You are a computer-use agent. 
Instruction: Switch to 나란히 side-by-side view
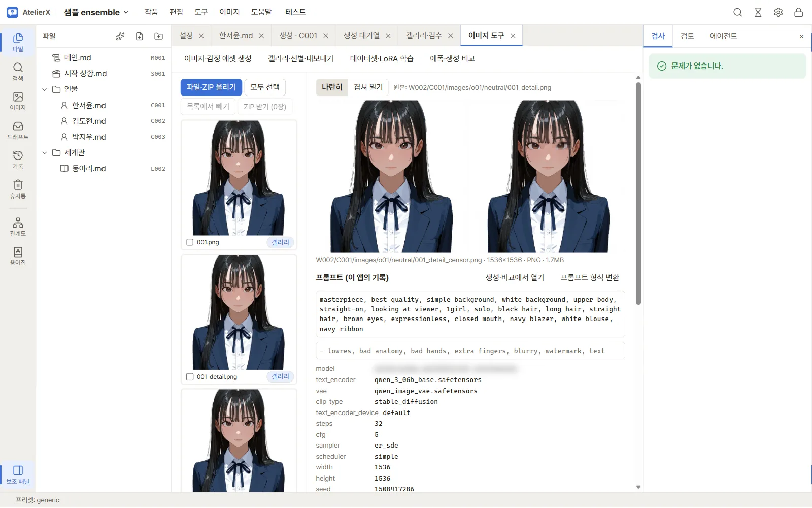(332, 87)
